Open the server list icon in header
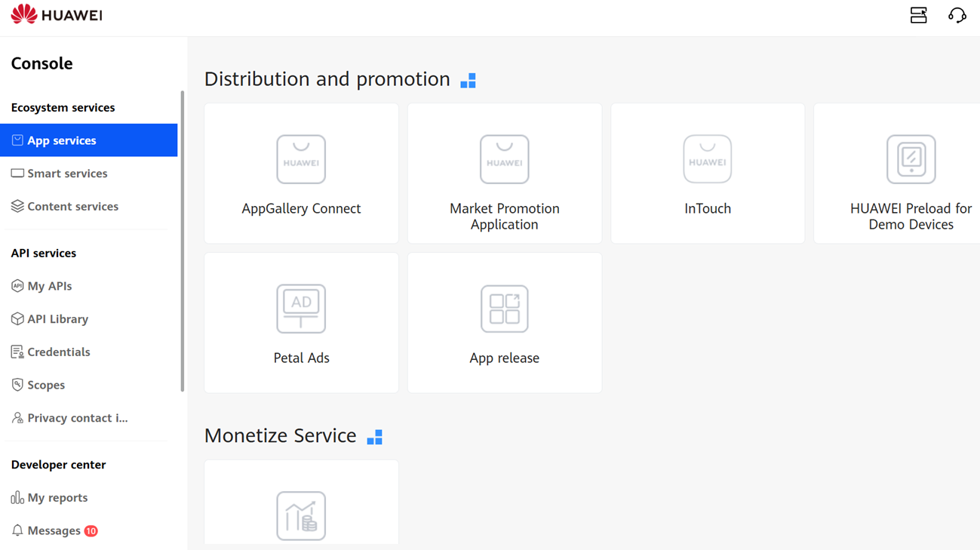 click(x=918, y=15)
